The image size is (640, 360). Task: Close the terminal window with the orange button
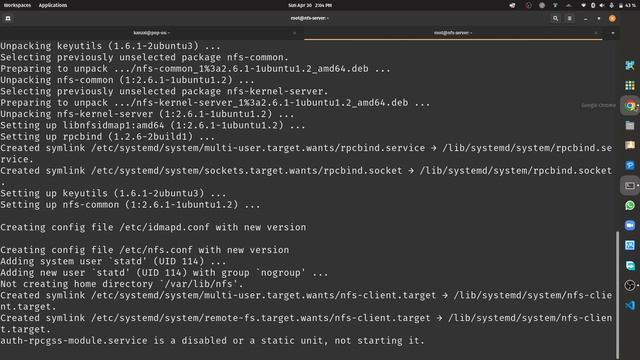tap(612, 18)
